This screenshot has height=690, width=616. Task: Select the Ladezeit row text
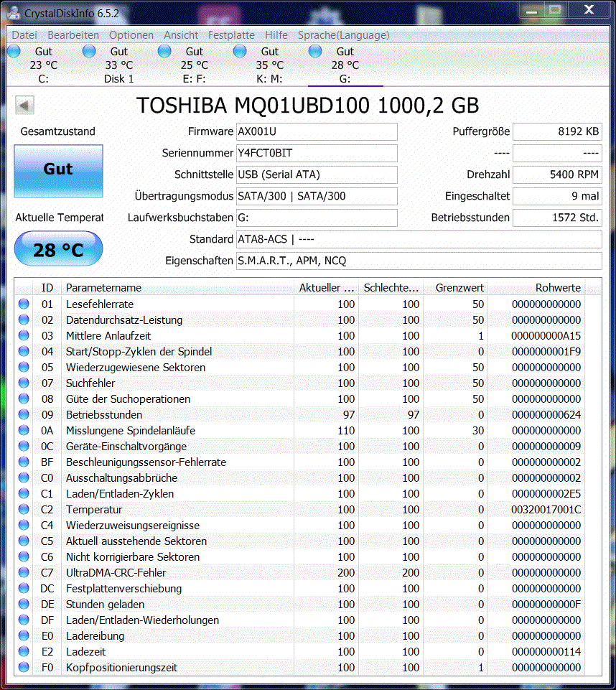point(86,652)
